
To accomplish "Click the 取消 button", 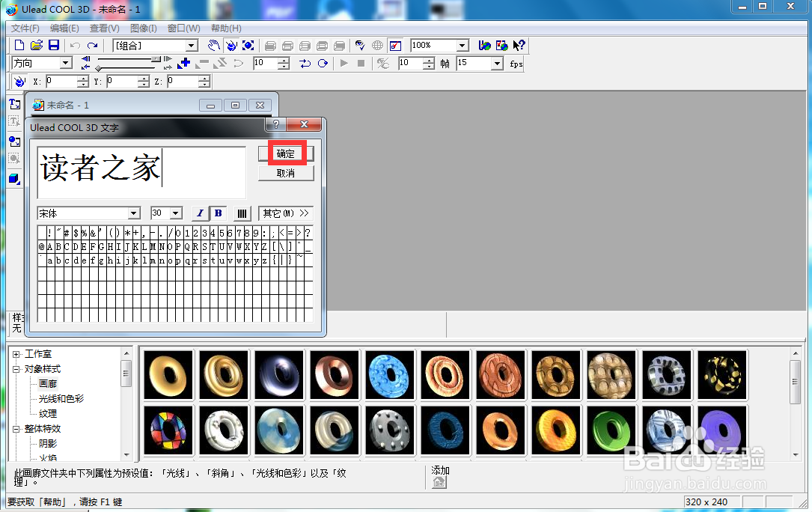I will (286, 173).
